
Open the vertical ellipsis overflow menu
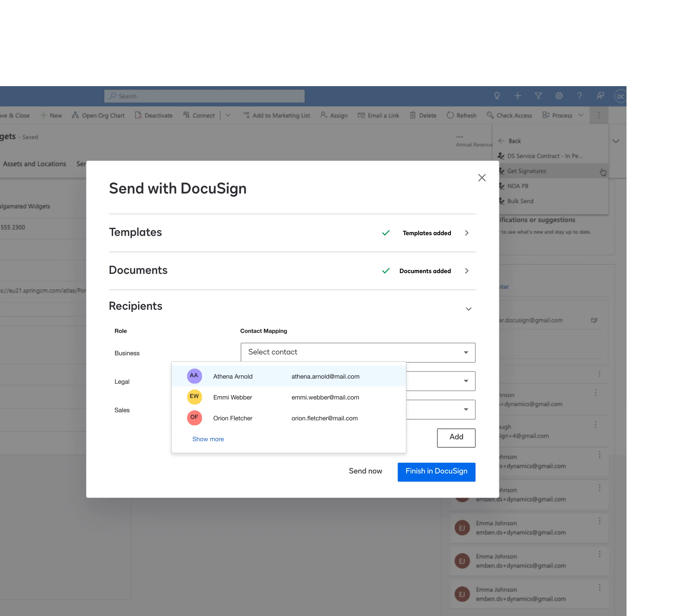(x=599, y=115)
